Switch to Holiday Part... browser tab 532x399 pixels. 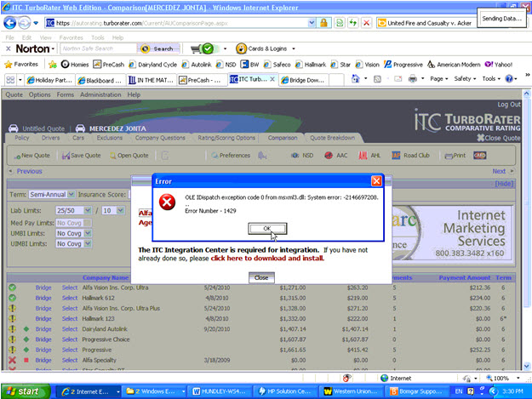[49, 80]
